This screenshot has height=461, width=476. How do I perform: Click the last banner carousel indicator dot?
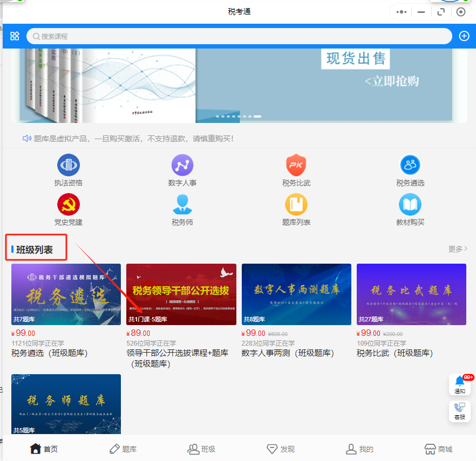[x=258, y=116]
